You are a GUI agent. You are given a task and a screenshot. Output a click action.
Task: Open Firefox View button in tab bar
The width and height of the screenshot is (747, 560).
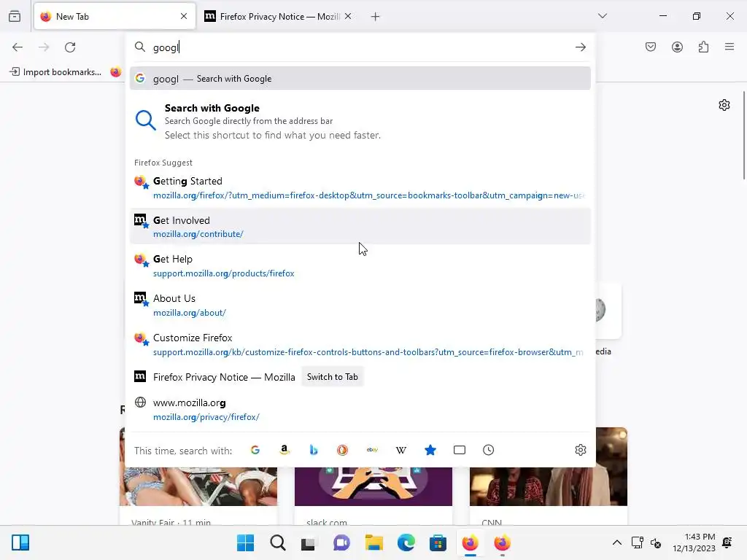click(15, 17)
